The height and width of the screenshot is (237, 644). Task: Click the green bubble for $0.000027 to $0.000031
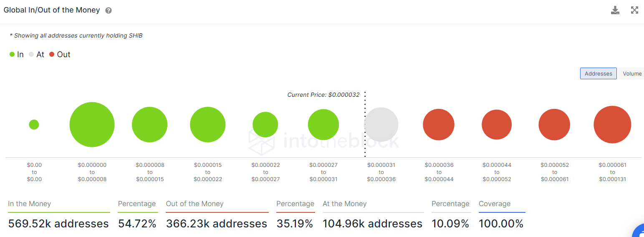[323, 124]
